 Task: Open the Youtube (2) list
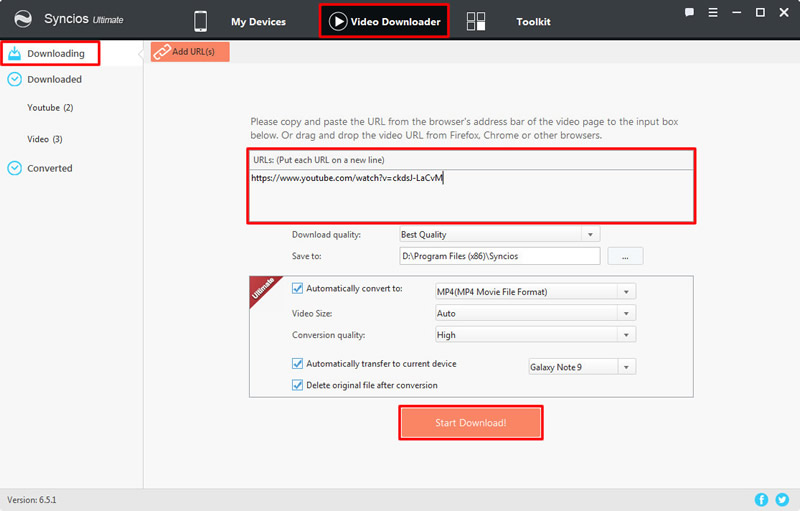coord(50,108)
